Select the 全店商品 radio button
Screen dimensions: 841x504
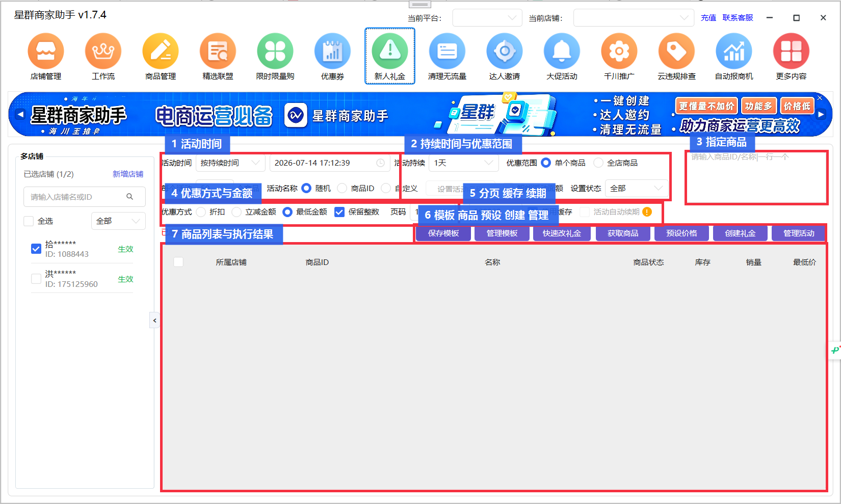click(x=598, y=163)
